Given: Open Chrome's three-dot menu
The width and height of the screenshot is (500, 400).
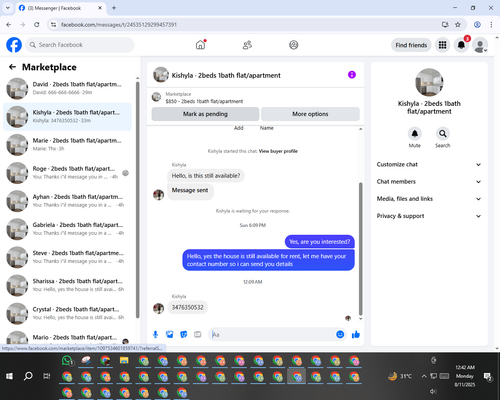Looking at the screenshot, I should [x=491, y=24].
